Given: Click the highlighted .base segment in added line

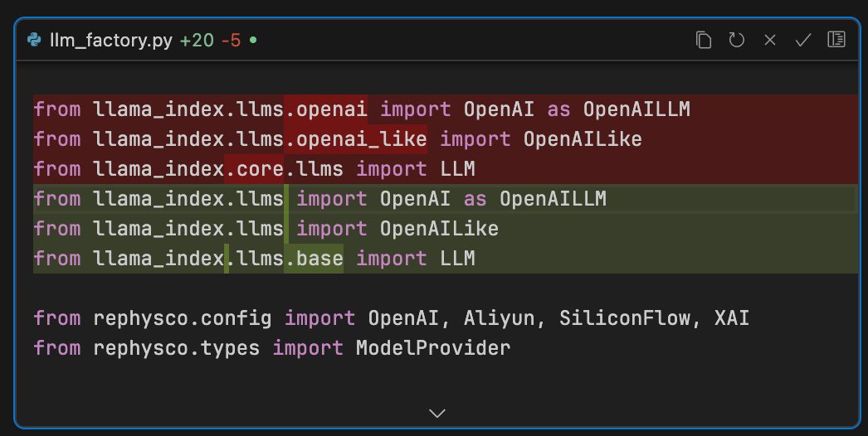Looking at the screenshot, I should point(314,259).
